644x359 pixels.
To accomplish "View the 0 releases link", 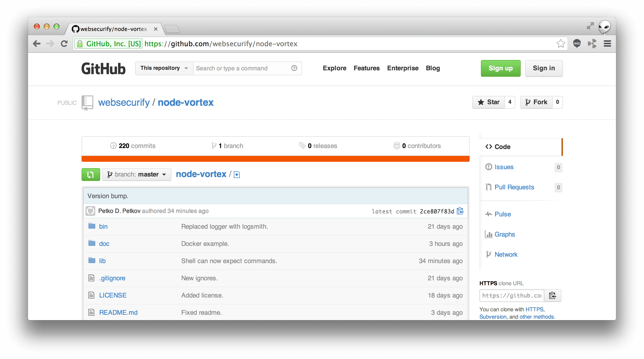I will tap(318, 146).
